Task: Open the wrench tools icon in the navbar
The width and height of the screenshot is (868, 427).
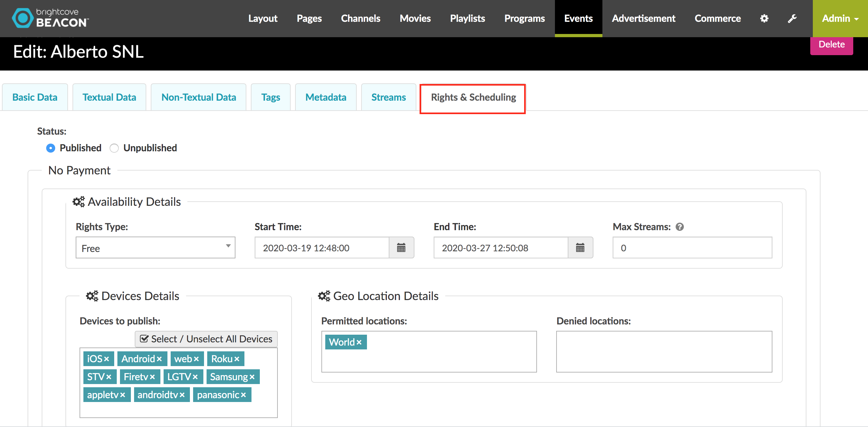Action: 792,18
